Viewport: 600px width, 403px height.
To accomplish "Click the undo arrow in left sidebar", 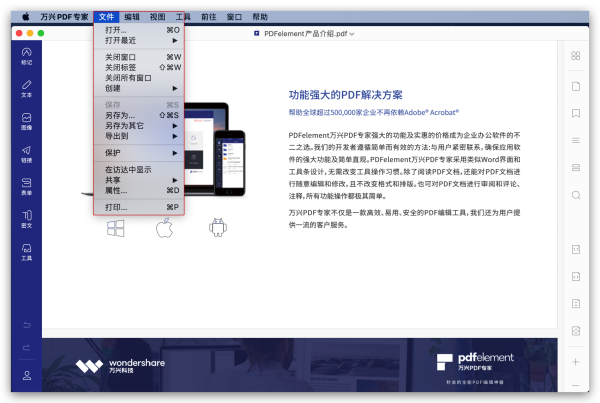I will (26, 325).
